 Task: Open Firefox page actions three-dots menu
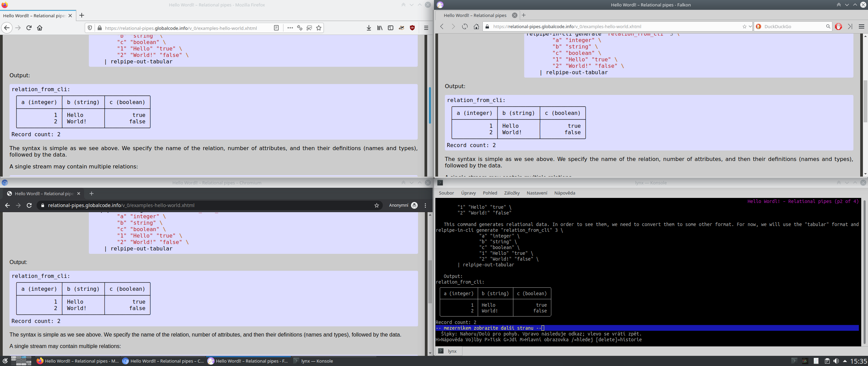pyautogui.click(x=290, y=28)
